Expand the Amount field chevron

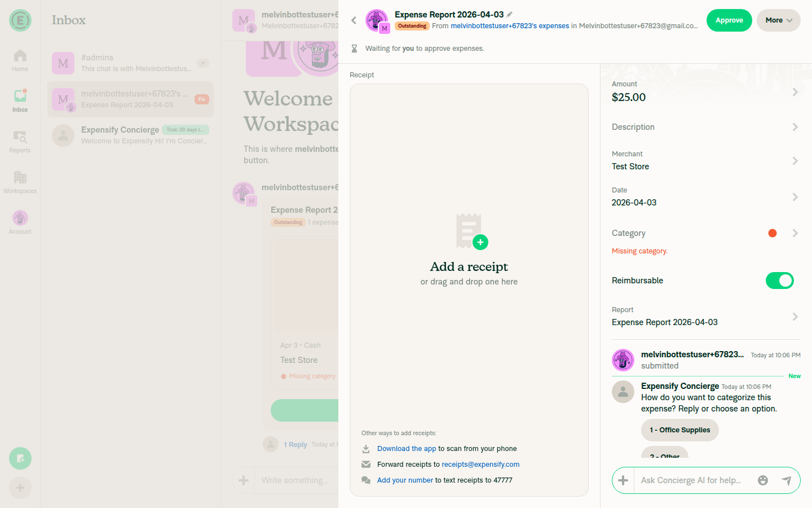click(795, 91)
